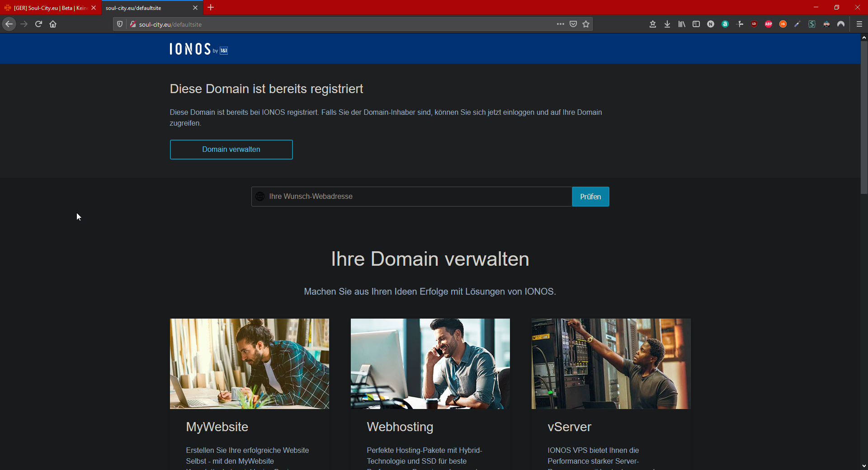868x470 pixels.
Task: Click the MyWebsite card photo
Action: pos(249,364)
